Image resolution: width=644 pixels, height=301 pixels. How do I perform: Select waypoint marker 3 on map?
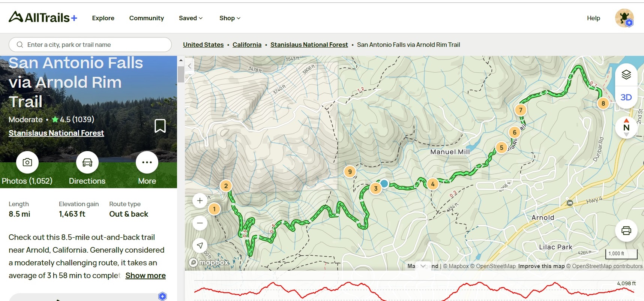(375, 189)
